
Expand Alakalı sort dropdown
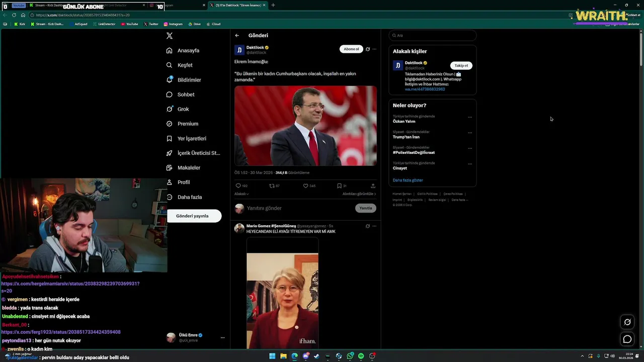click(x=242, y=194)
